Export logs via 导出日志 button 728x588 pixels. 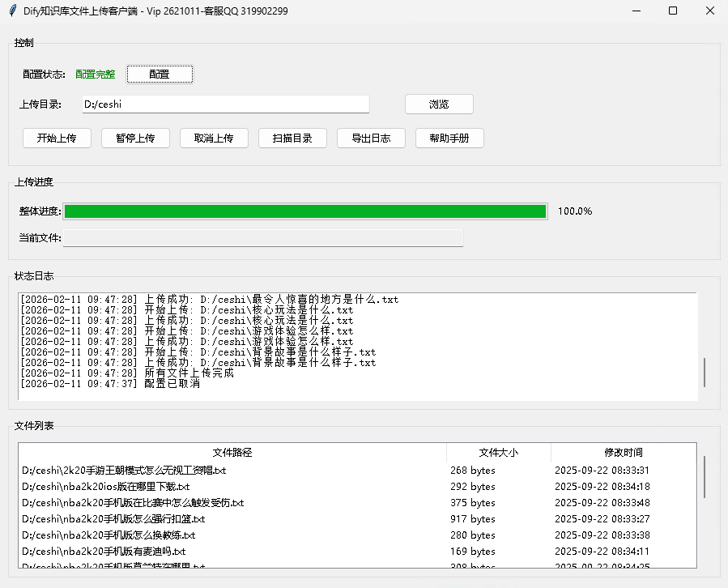pos(371,138)
